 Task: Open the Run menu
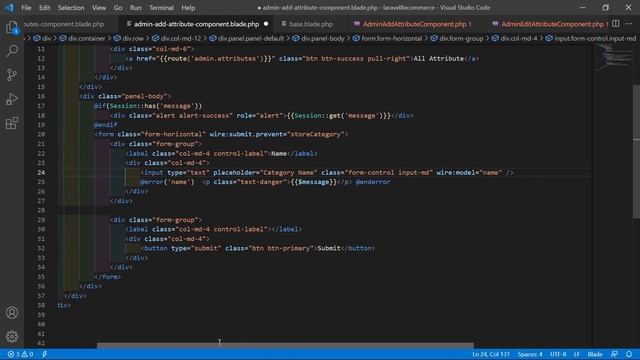click(x=136, y=8)
